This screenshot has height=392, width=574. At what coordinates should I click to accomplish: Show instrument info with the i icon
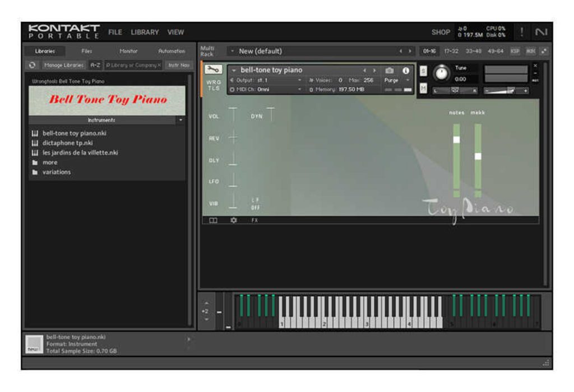coord(406,70)
